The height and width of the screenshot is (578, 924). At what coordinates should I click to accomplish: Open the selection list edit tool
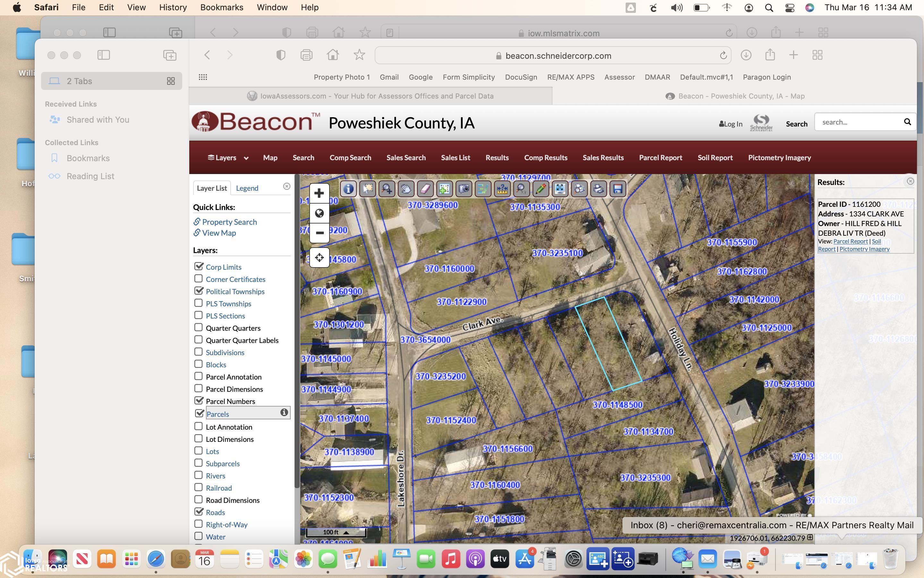[x=483, y=189]
